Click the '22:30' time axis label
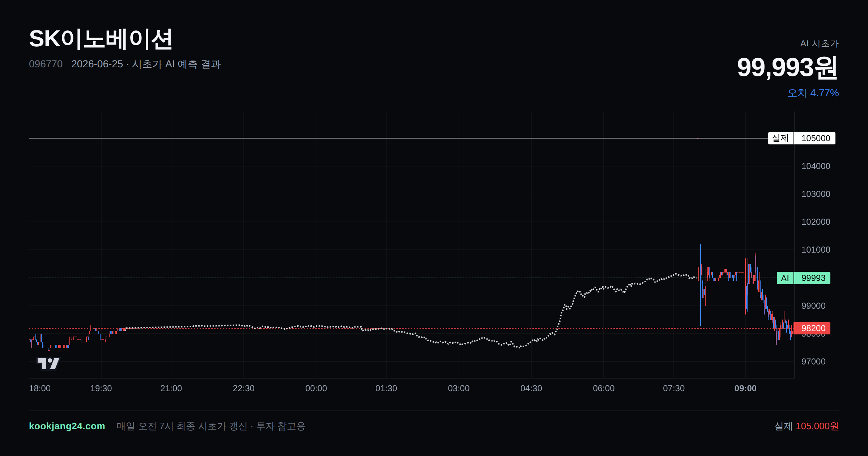 click(243, 388)
